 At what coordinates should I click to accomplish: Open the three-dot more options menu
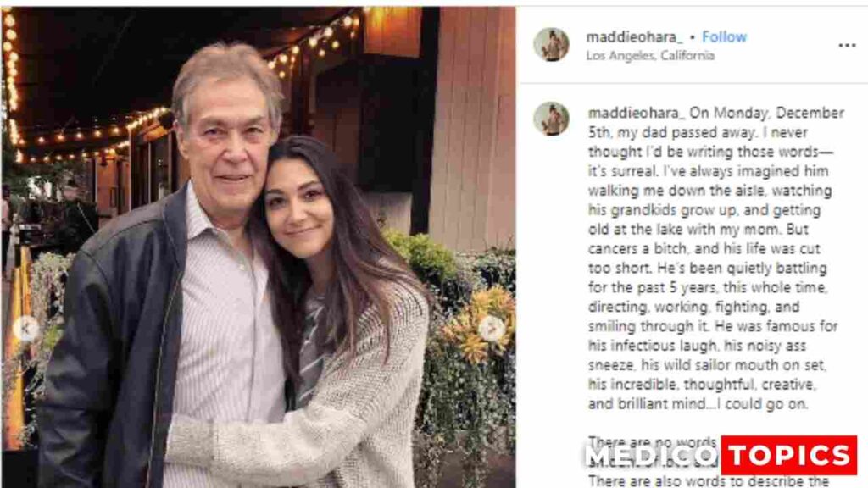846,46
